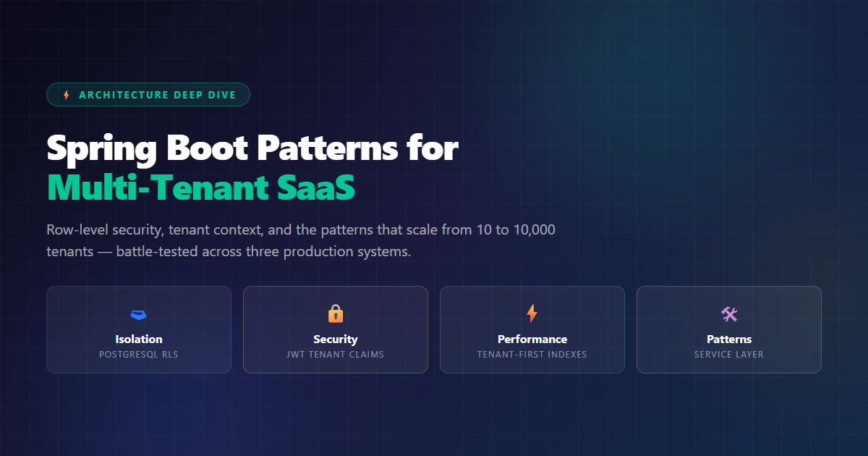Image resolution: width=868 pixels, height=456 pixels.
Task: Click the blue database icon for Isolation
Action: coord(139,314)
